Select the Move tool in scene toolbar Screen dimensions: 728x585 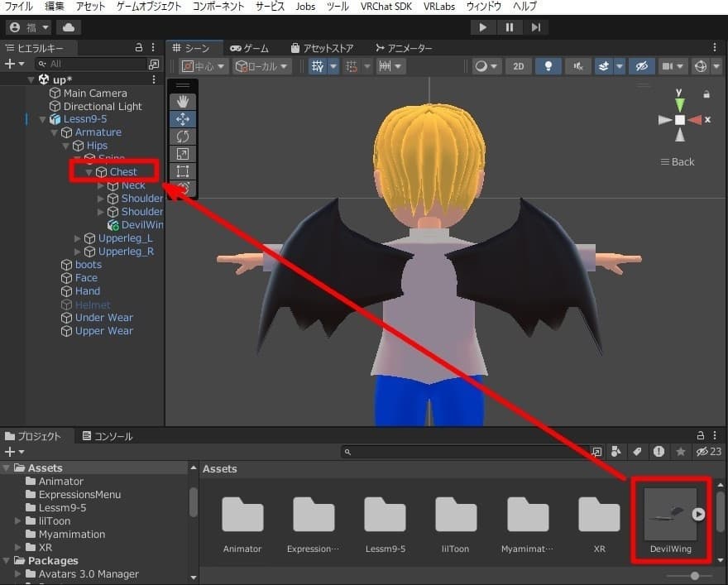tap(183, 119)
